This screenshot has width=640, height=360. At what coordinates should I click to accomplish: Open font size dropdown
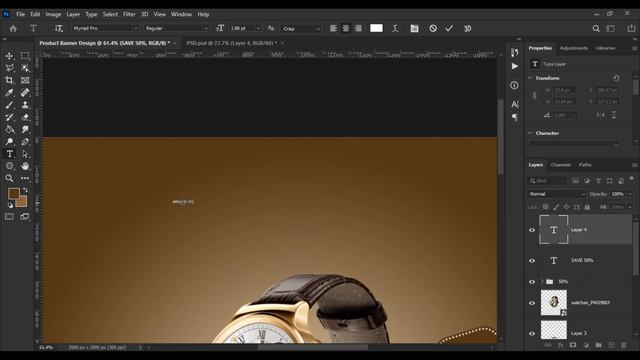point(258,28)
